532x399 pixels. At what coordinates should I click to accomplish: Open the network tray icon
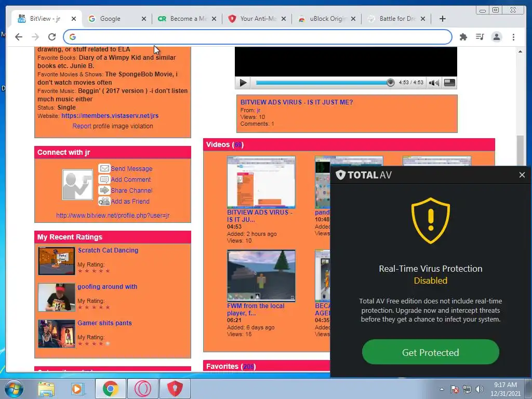click(467, 389)
